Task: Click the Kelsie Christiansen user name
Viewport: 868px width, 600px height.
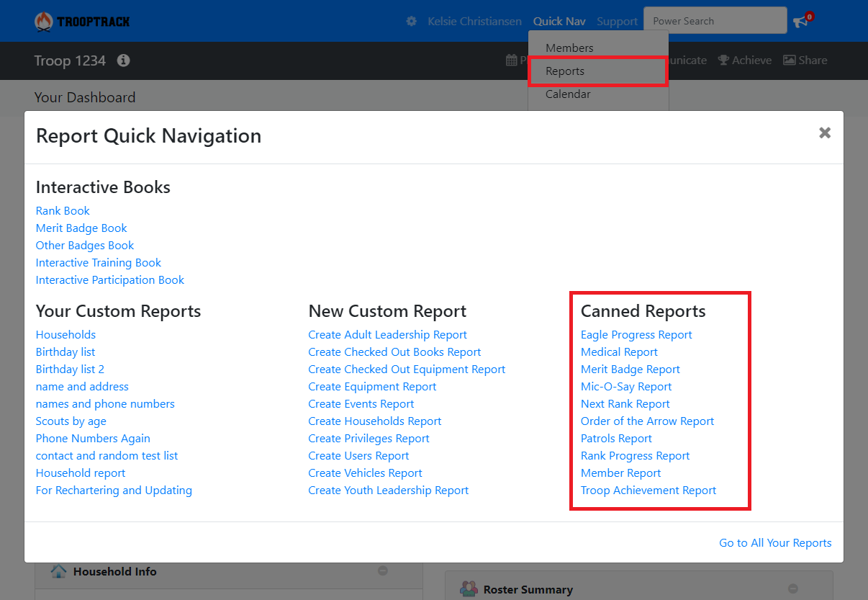Action: [474, 22]
